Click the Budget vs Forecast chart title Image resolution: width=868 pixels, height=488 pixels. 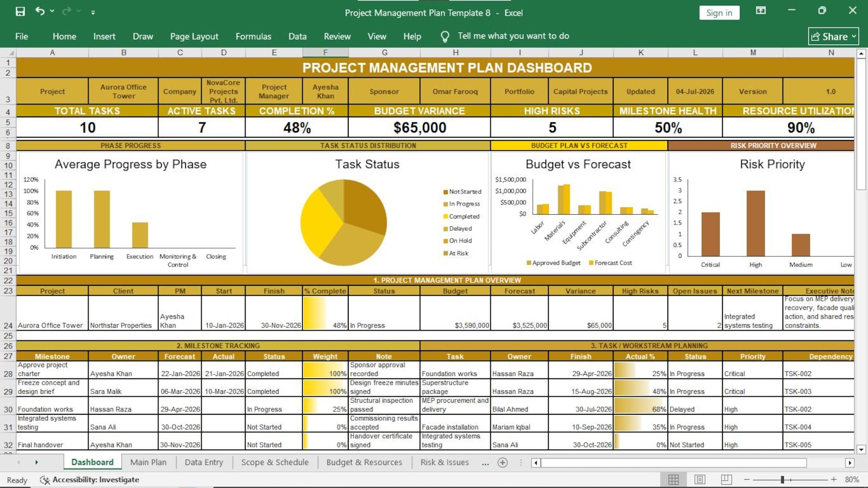click(578, 164)
